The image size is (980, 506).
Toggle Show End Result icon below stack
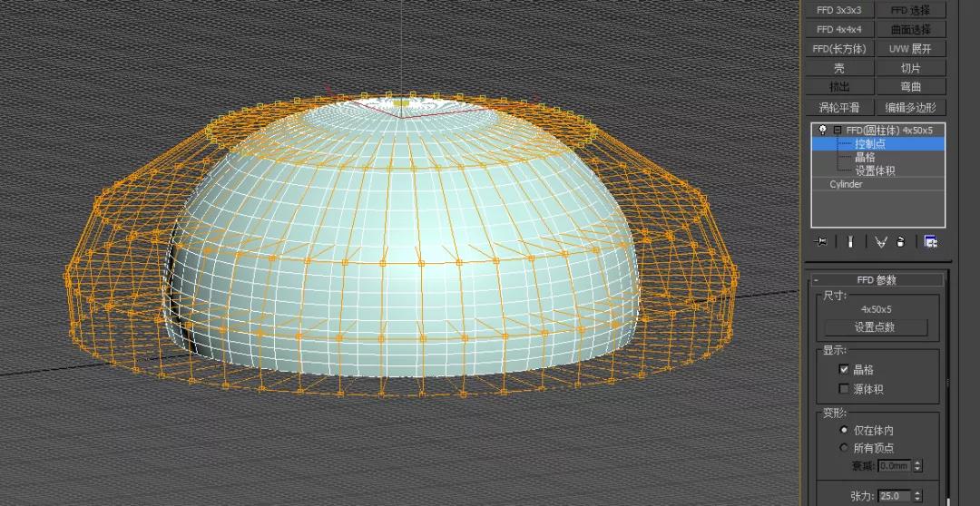[x=850, y=242]
